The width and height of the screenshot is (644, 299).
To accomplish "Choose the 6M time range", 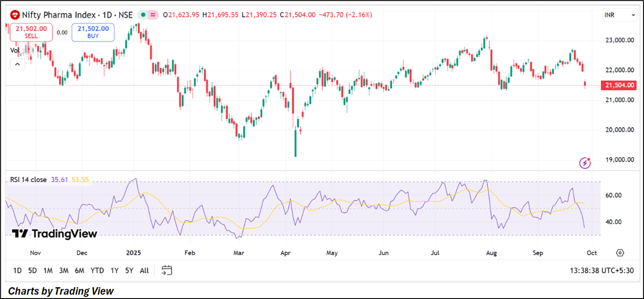I will click(x=80, y=271).
